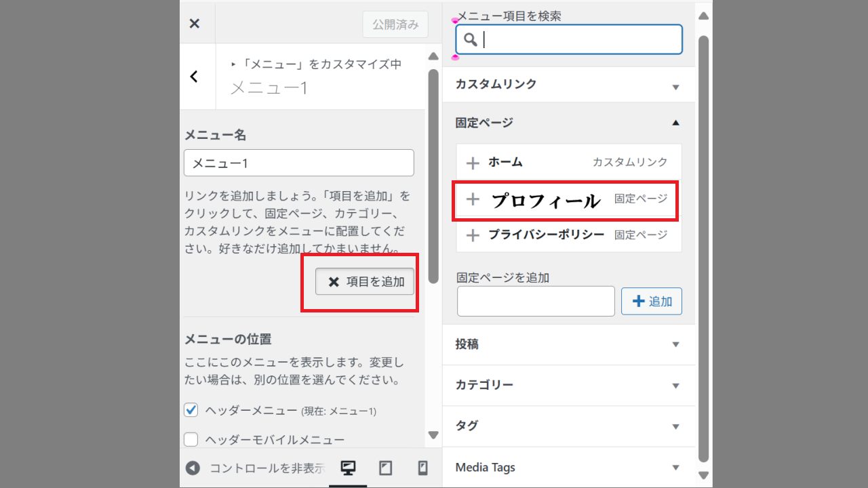
Task: Add プライバシーポリシー page to the menu
Action: click(x=569, y=235)
